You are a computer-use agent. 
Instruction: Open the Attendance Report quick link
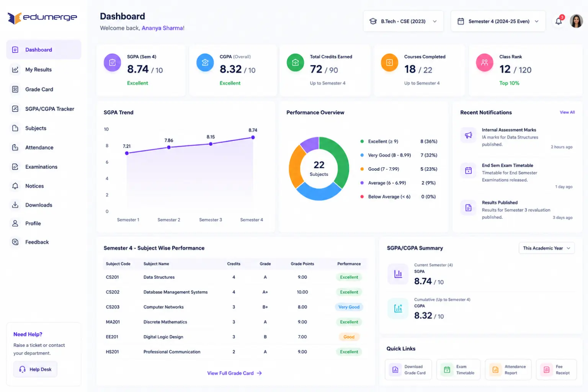tap(508, 369)
